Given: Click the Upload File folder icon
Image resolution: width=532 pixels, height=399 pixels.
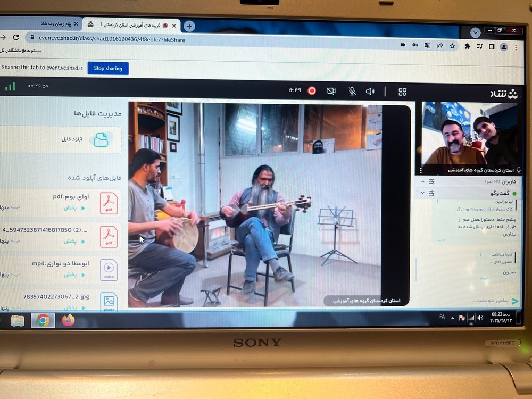Looking at the screenshot, I should pos(101,139).
